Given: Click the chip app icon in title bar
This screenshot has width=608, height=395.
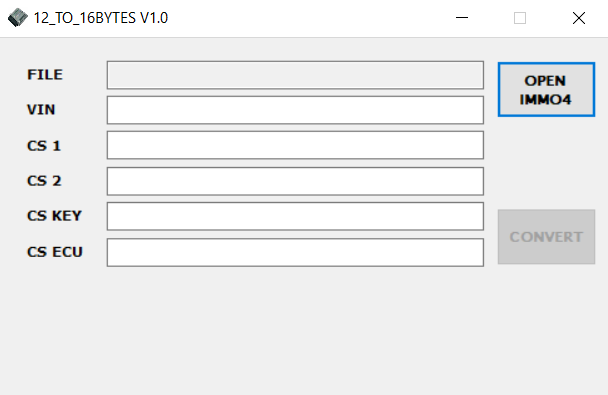Looking at the screenshot, I should pyautogui.click(x=18, y=18).
